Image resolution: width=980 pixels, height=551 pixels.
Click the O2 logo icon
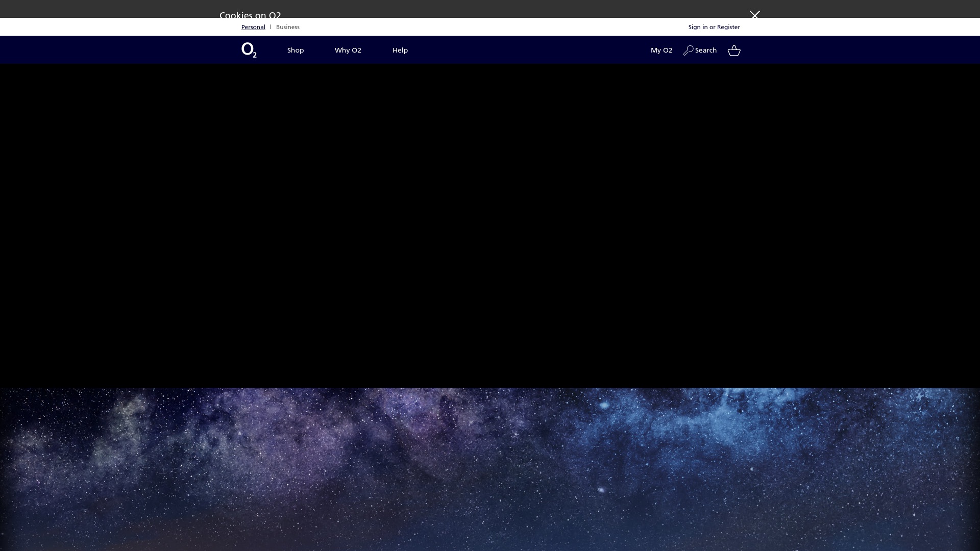(x=249, y=50)
